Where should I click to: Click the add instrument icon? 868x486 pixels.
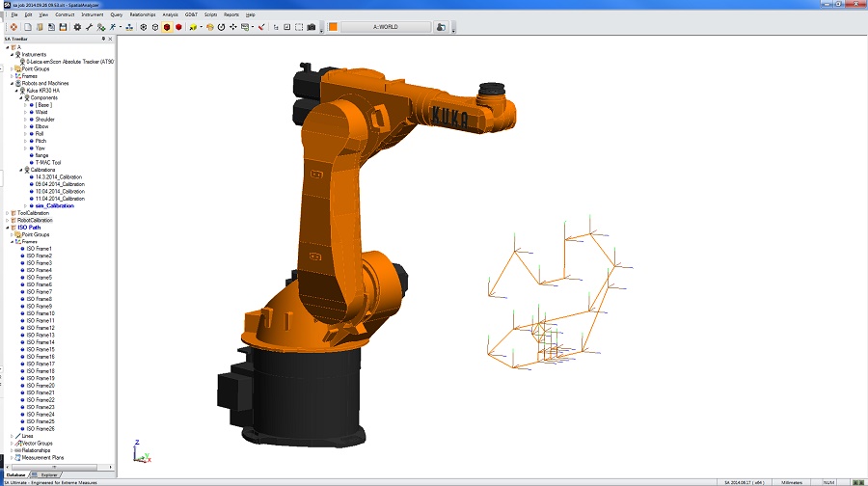point(100,27)
